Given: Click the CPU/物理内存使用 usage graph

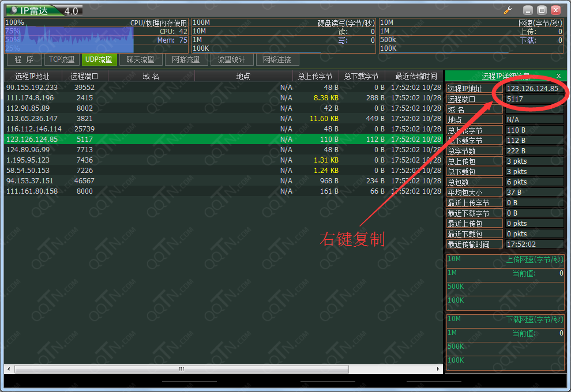Looking at the screenshot, I should coord(96,36).
